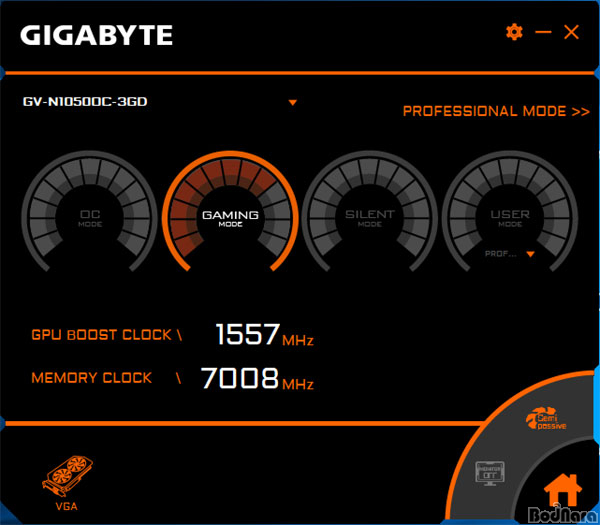
Task: Click the 1557 MHz boost clock value
Action: 265,335
